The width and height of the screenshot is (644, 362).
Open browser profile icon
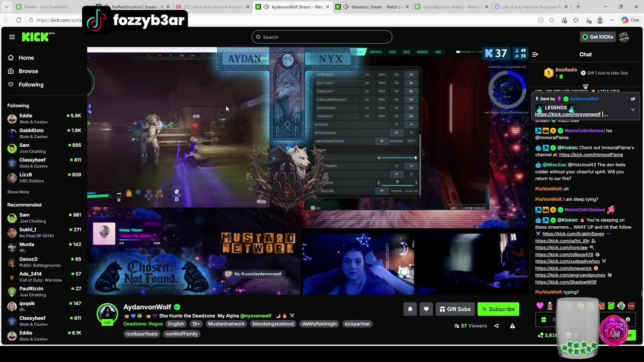click(x=600, y=20)
